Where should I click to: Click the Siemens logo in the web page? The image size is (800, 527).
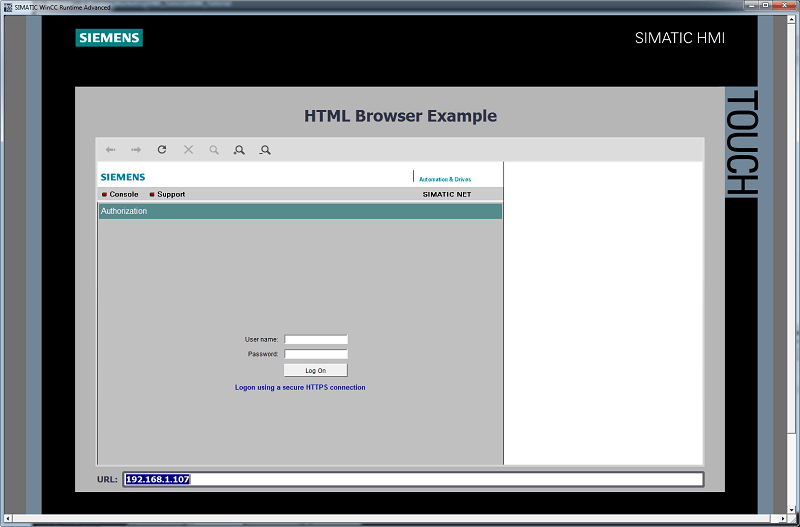[123, 177]
